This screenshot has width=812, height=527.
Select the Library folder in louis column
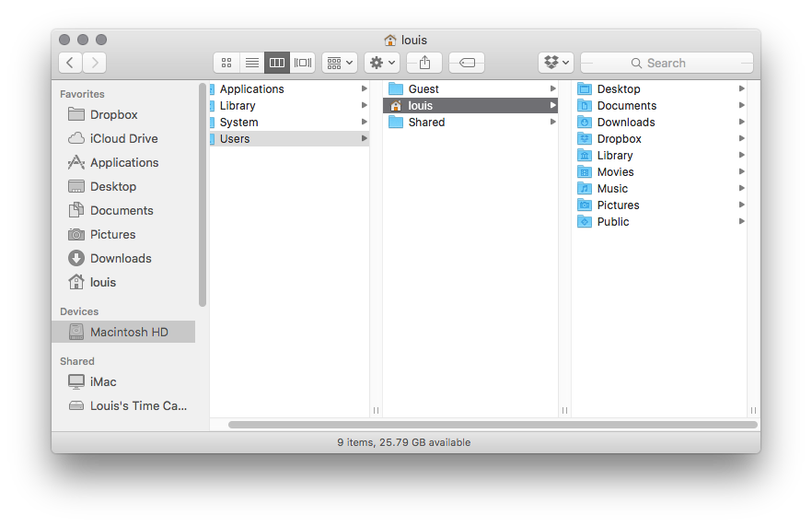pyautogui.click(x=659, y=156)
